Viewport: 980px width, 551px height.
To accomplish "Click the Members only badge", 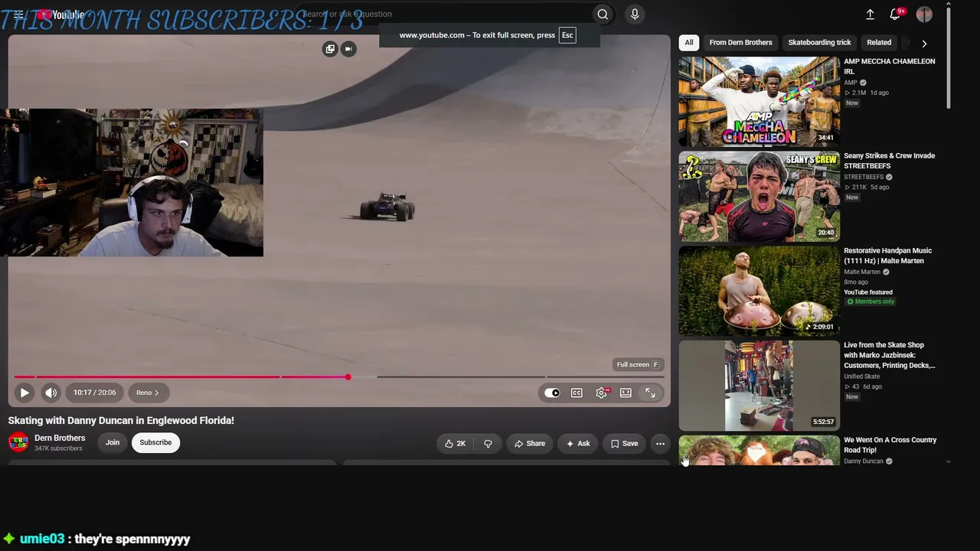I will (871, 302).
